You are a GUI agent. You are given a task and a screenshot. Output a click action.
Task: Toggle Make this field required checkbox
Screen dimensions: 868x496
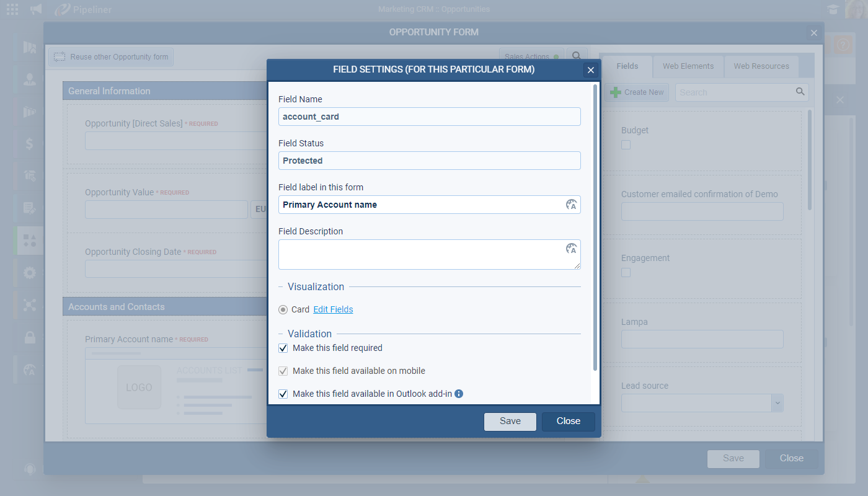point(283,348)
